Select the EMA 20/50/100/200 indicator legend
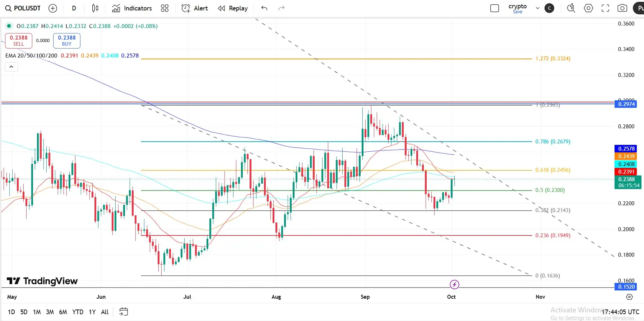The width and height of the screenshot is (644, 321). pyautogui.click(x=31, y=56)
